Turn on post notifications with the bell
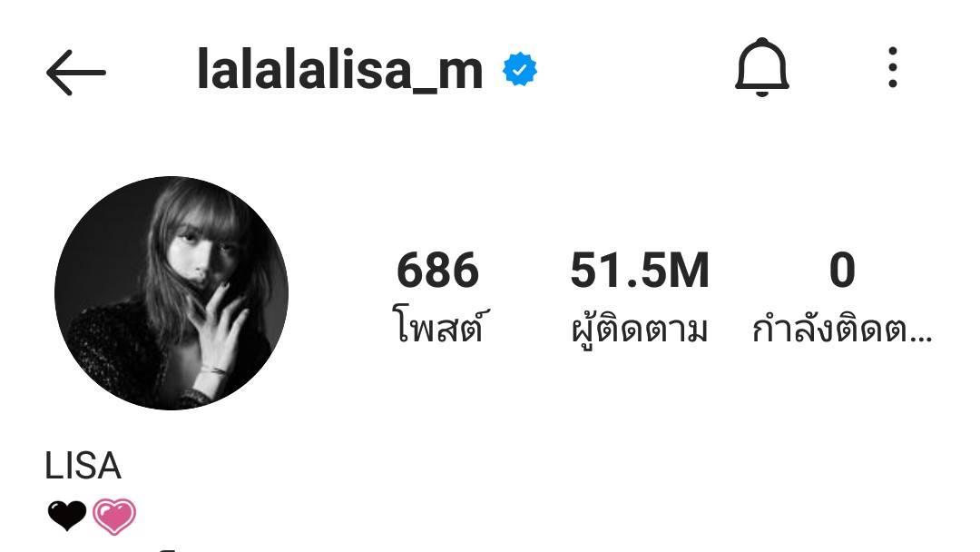 pos(761,67)
